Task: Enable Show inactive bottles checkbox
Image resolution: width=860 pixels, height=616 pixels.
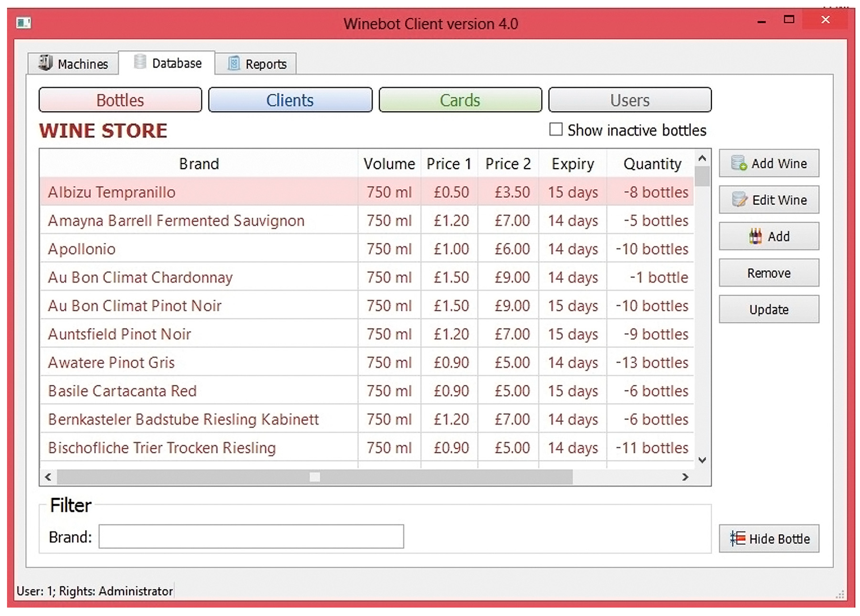Action: (x=555, y=129)
